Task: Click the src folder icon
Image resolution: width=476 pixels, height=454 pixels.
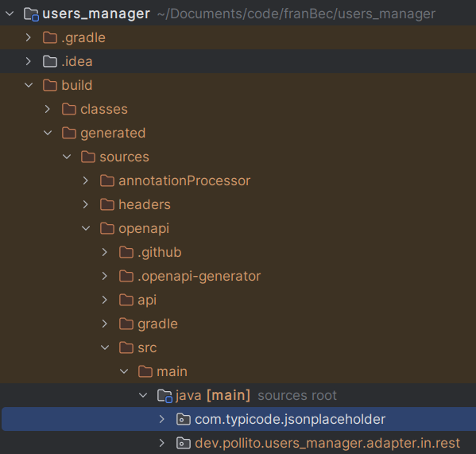Action: [126, 347]
